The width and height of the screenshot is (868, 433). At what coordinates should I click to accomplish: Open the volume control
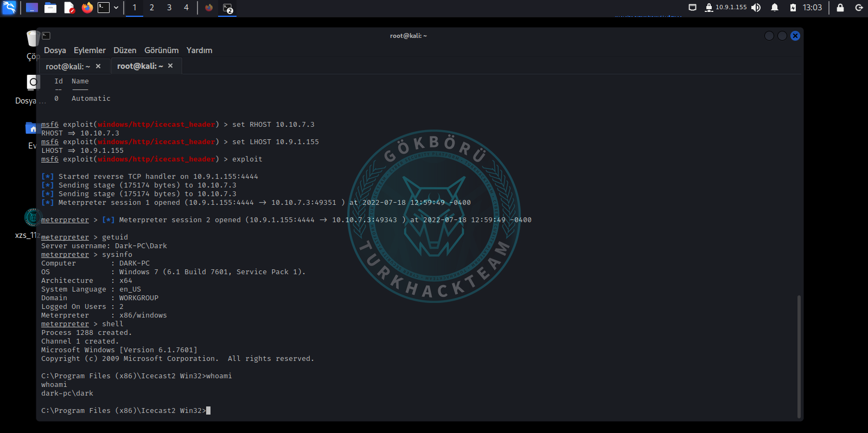(756, 8)
